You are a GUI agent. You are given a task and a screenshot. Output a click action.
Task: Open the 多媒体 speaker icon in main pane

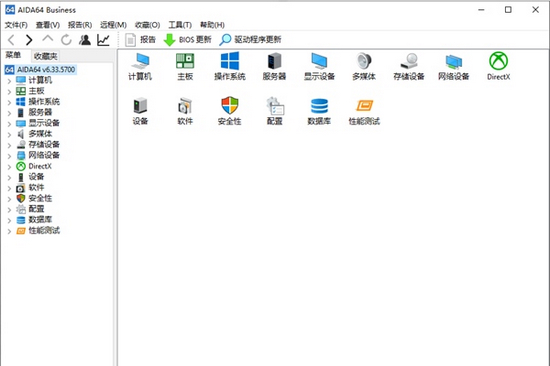tap(364, 66)
